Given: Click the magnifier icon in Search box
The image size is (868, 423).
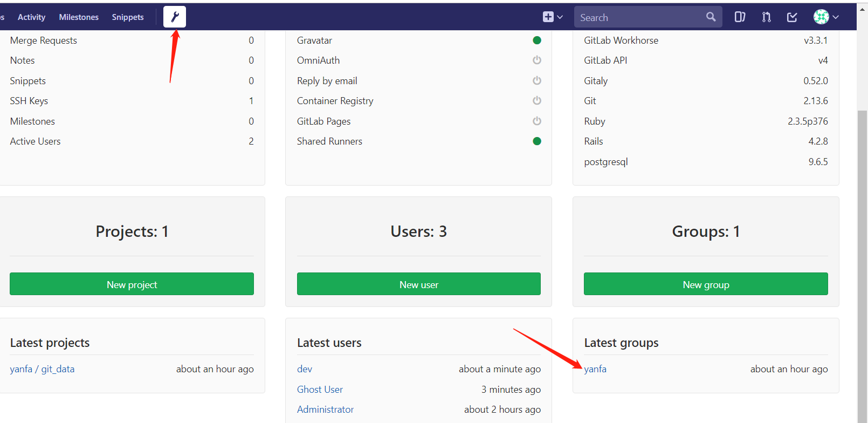Looking at the screenshot, I should pos(711,17).
